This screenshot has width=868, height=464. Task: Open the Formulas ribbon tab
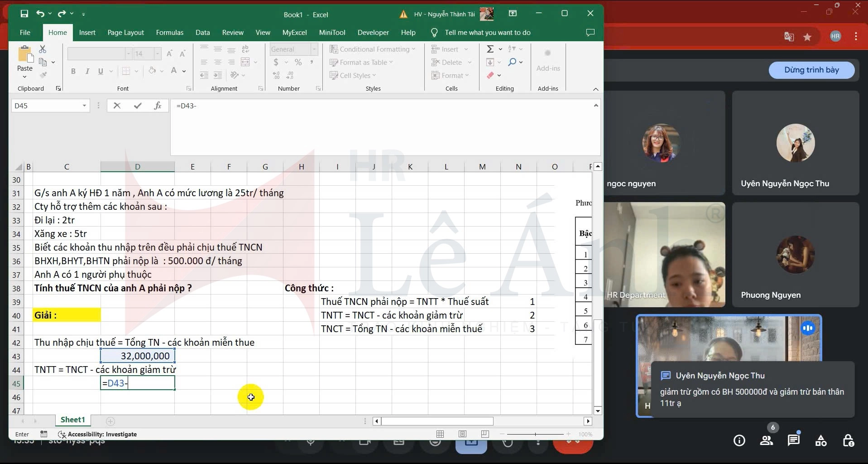[x=169, y=33]
